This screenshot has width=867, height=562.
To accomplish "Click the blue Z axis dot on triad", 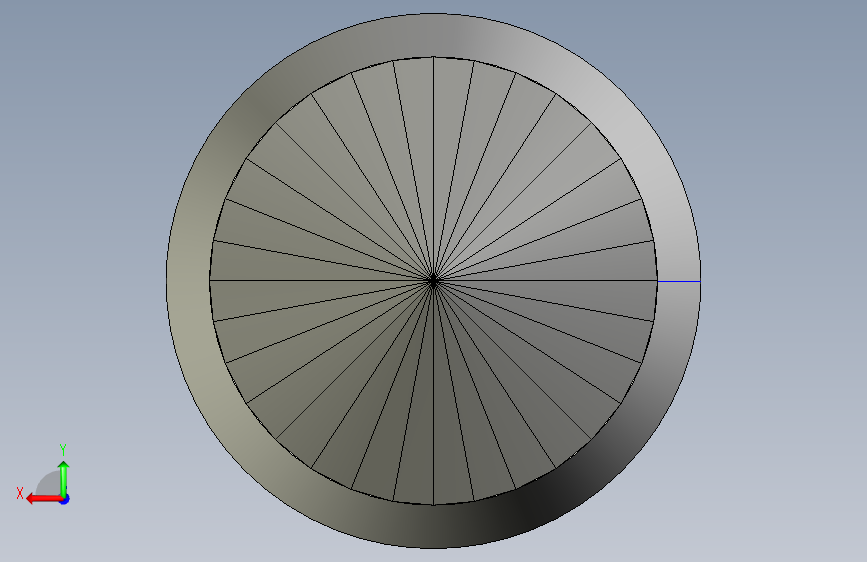I will click(x=65, y=499).
